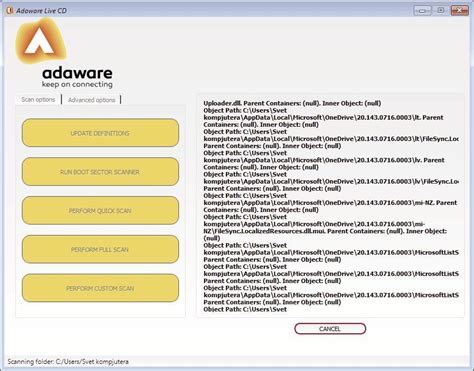474x371 pixels.
Task: Start Perform Quick Scan
Action: (x=100, y=210)
